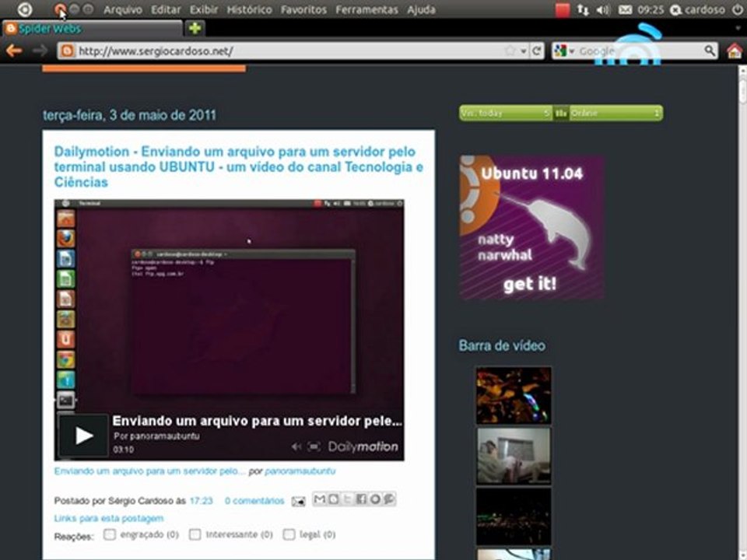Play the Dailymotion video
Image resolution: width=747 pixels, height=560 pixels.
point(83,436)
